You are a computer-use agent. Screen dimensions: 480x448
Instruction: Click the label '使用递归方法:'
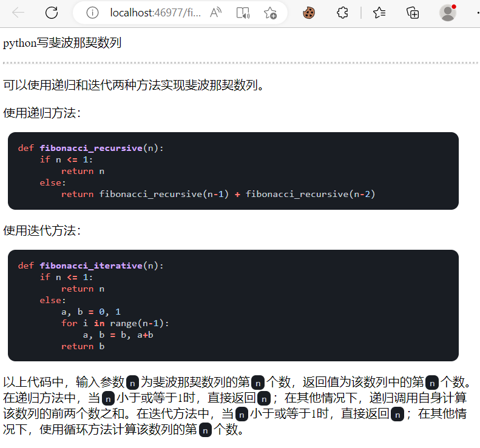pos(42,113)
